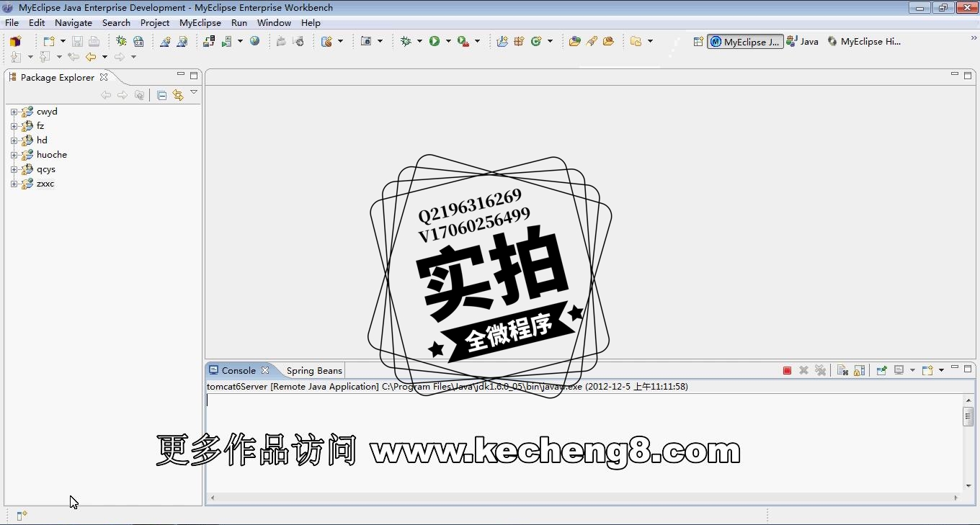
Task: Click Remove Launch X icon in Console
Action: [803, 370]
